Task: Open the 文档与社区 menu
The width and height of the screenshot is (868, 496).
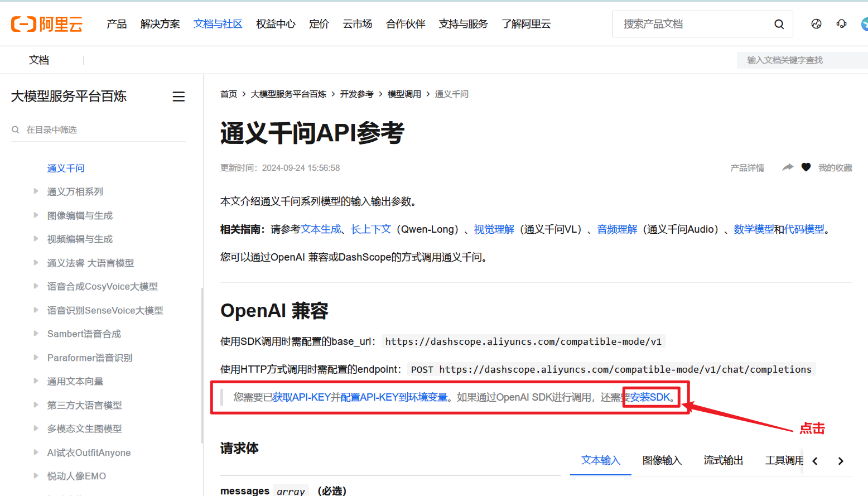Action: pos(218,24)
